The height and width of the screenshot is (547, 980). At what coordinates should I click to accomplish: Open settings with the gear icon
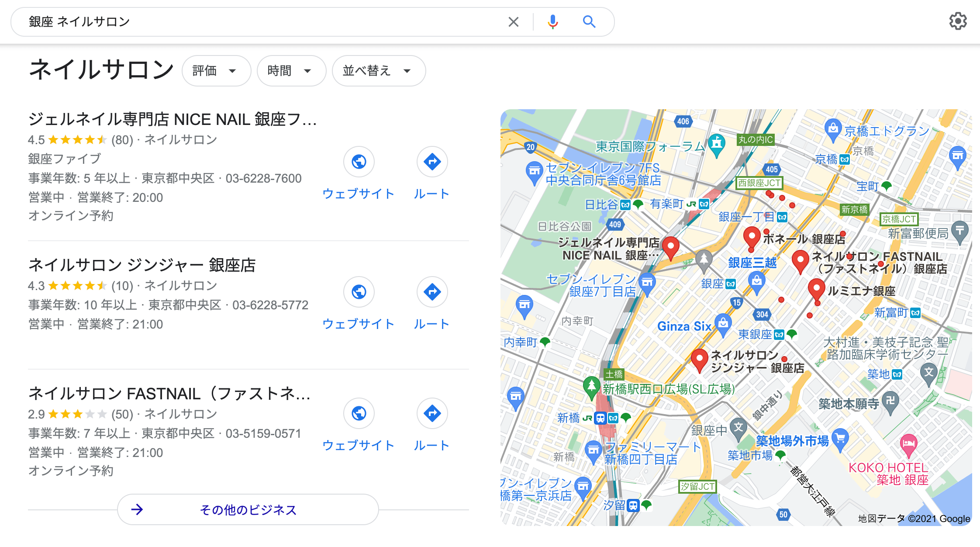[x=958, y=21]
